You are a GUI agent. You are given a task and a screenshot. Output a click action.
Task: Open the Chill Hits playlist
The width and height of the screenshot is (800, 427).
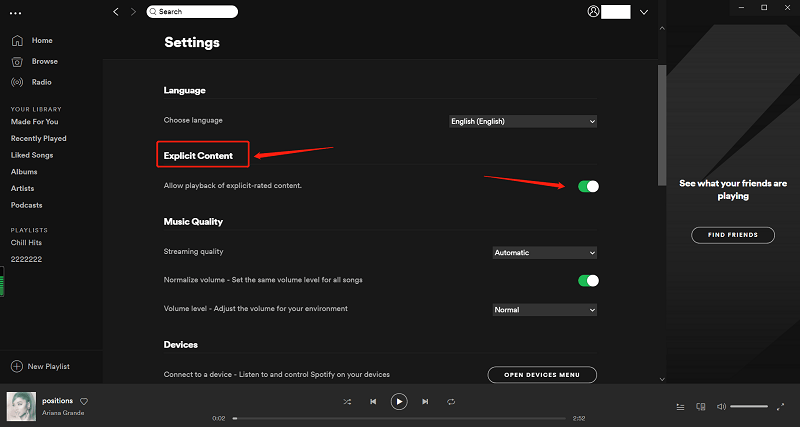click(27, 242)
